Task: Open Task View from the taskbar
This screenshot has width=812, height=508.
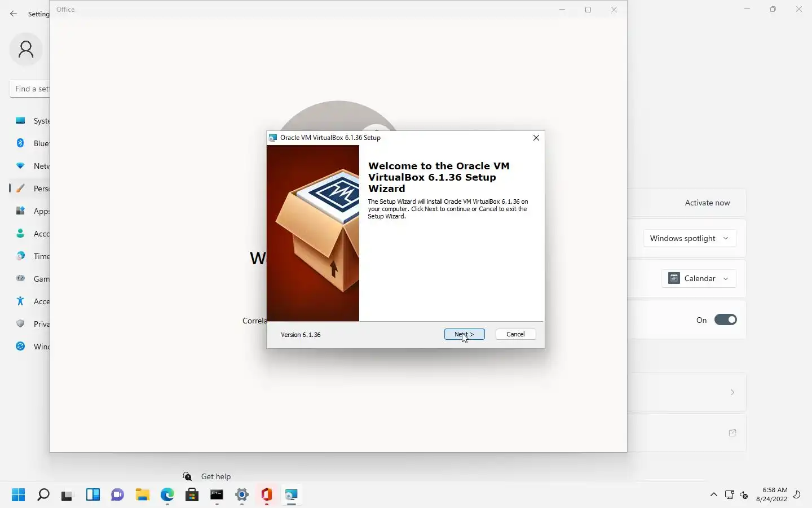Action: pos(68,495)
